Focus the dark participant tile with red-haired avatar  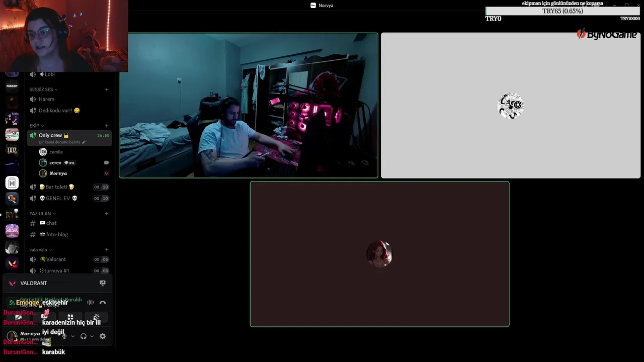click(380, 254)
